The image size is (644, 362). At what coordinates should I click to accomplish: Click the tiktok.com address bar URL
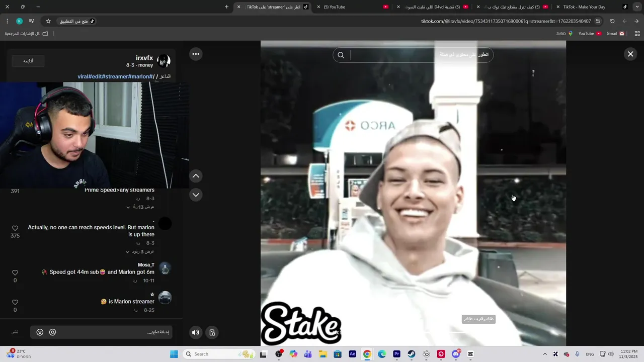(x=506, y=21)
